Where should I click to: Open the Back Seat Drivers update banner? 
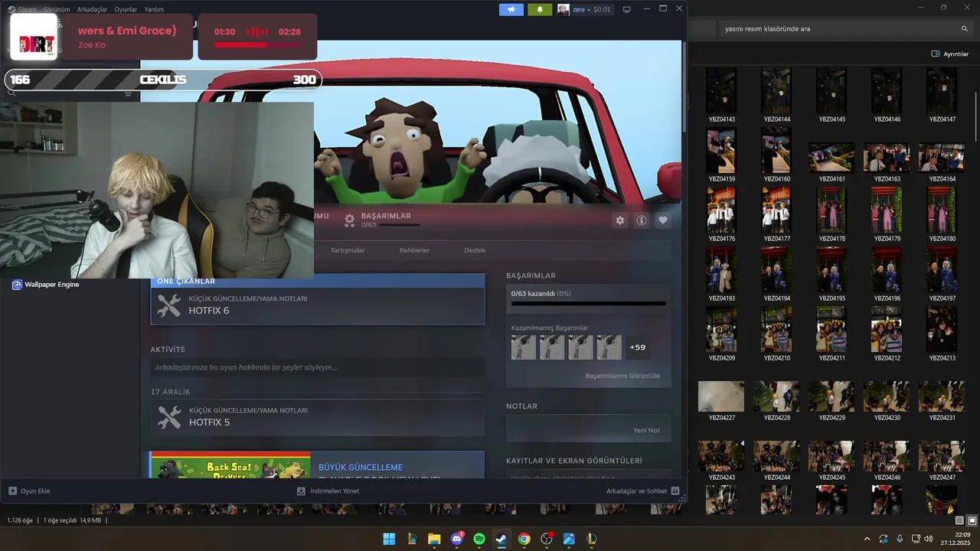tap(230, 465)
